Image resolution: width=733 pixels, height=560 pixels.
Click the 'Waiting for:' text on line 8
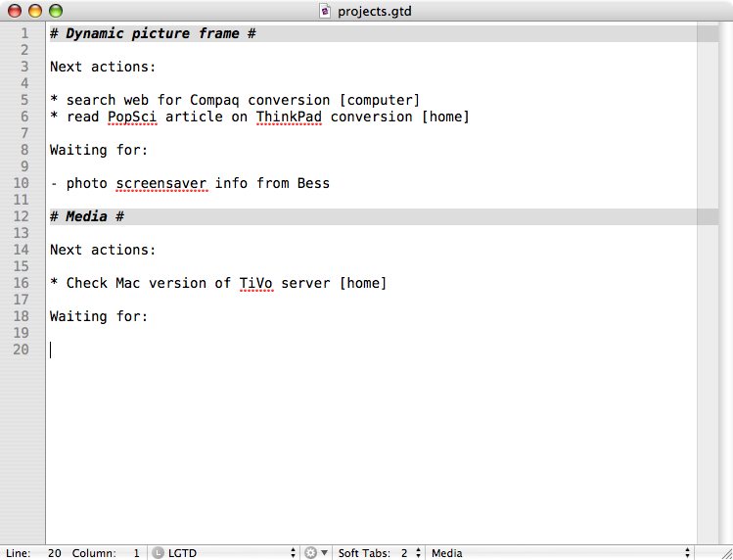tap(99, 150)
